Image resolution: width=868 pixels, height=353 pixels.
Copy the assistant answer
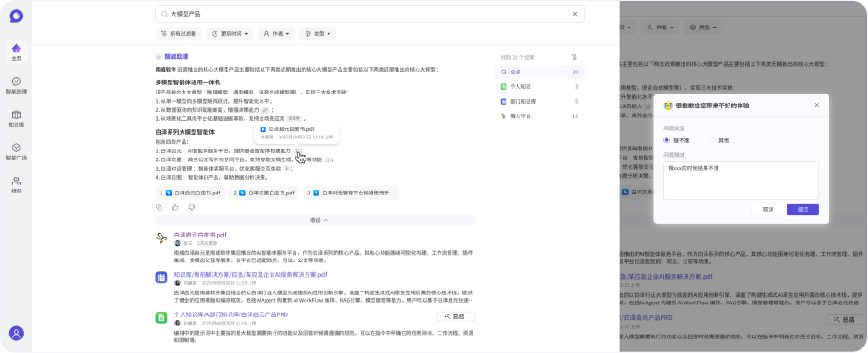pyautogui.click(x=160, y=207)
